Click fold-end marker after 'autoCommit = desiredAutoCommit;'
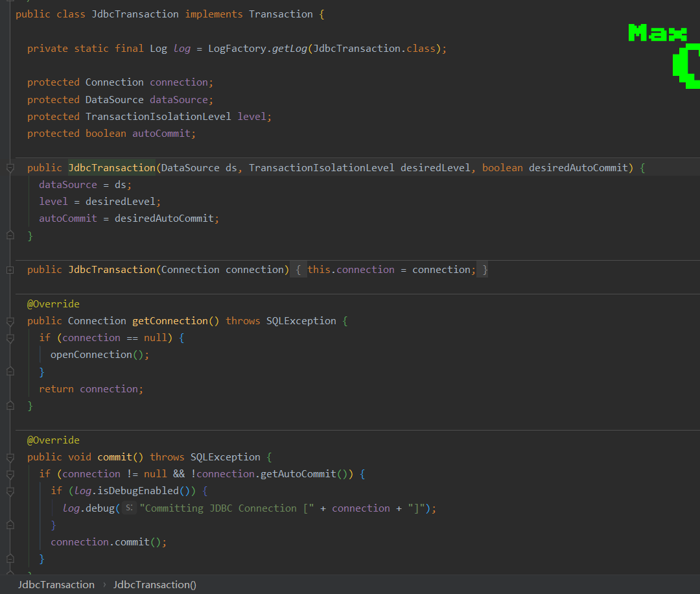 pyautogui.click(x=10, y=235)
